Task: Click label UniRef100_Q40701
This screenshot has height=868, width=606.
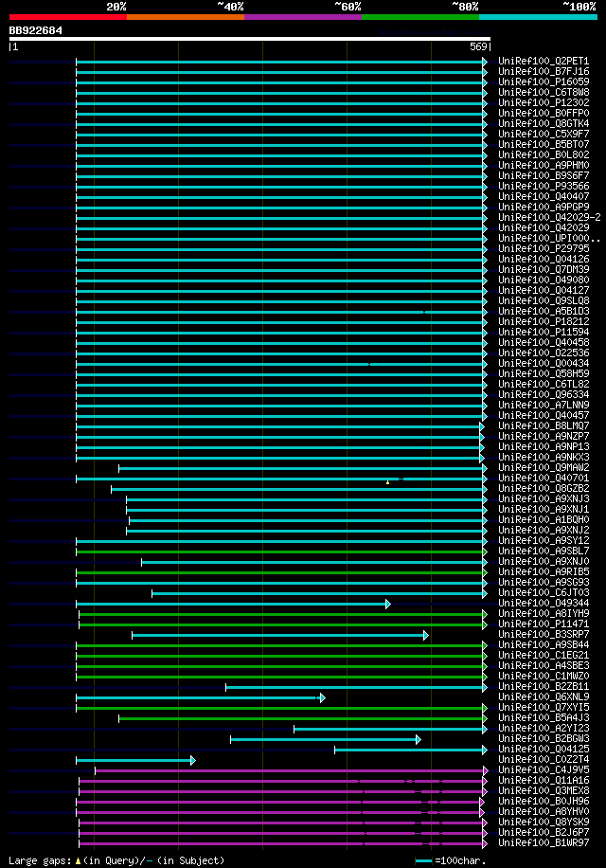Action: coord(544,479)
